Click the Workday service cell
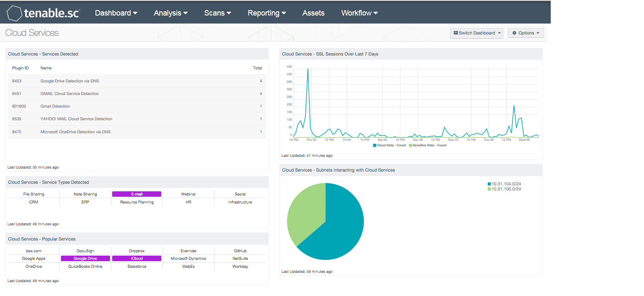Viewport: 644px width, 296px height. (240, 267)
